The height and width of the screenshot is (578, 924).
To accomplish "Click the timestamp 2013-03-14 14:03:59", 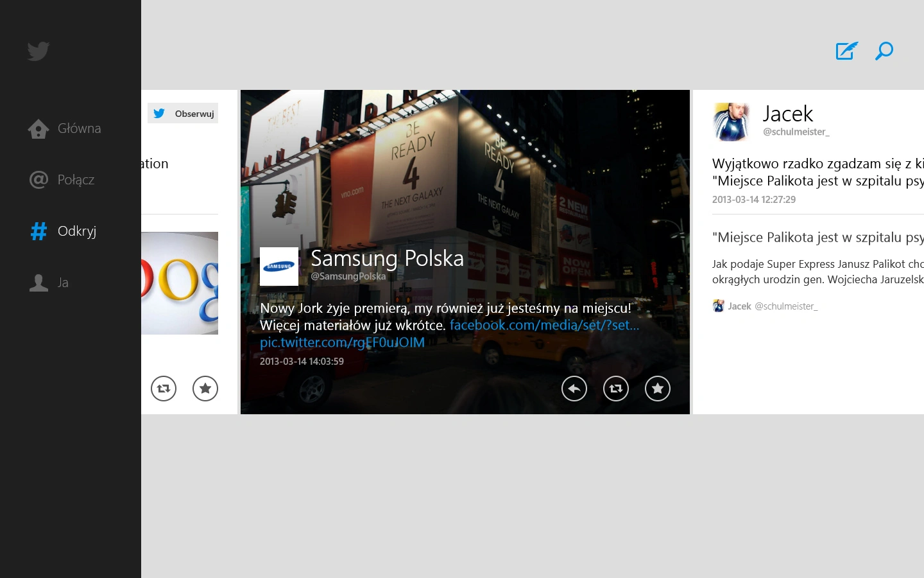I will click(x=302, y=362).
